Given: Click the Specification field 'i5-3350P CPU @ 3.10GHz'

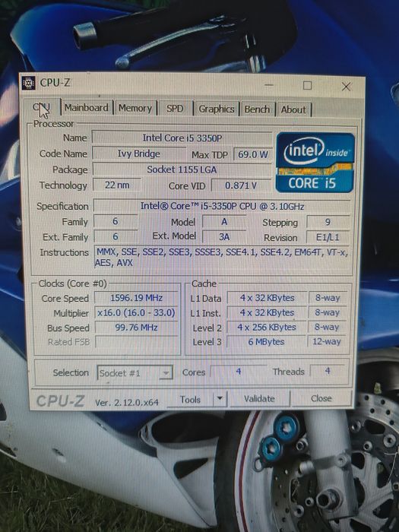Looking at the screenshot, I should (x=222, y=206).
